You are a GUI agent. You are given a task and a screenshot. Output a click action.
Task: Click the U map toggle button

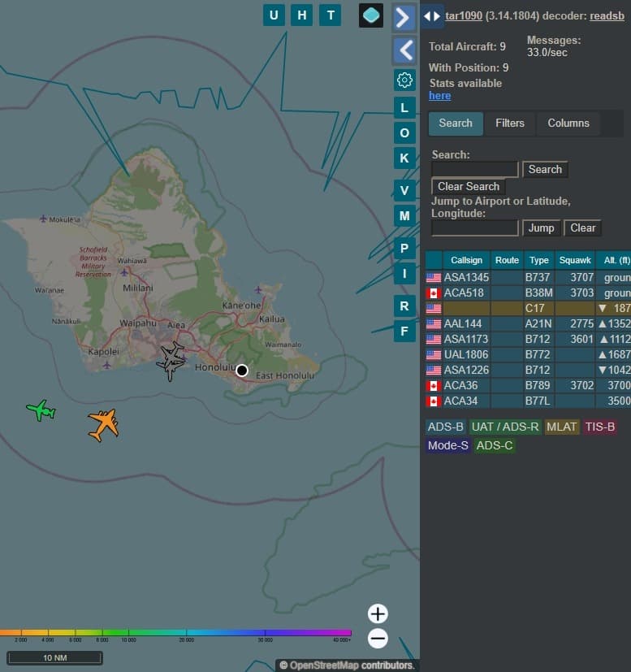(x=274, y=15)
